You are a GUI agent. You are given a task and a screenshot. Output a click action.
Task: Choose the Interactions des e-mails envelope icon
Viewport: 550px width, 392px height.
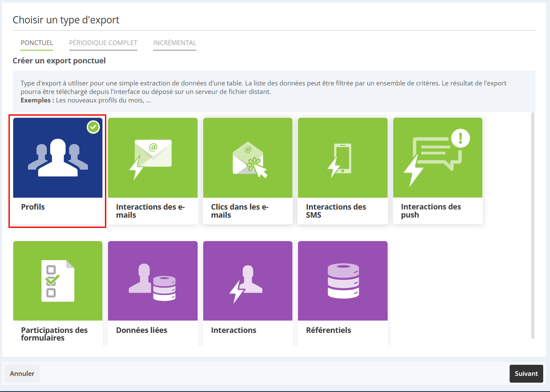coord(150,159)
